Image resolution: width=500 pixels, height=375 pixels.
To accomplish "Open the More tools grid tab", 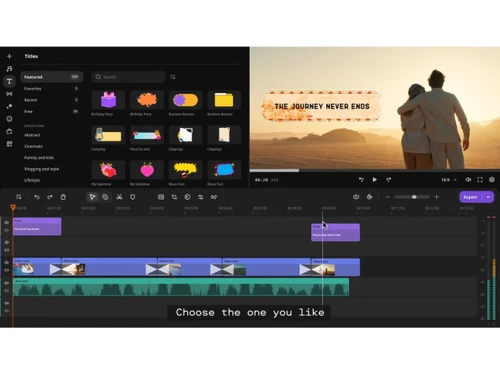I will click(x=9, y=144).
